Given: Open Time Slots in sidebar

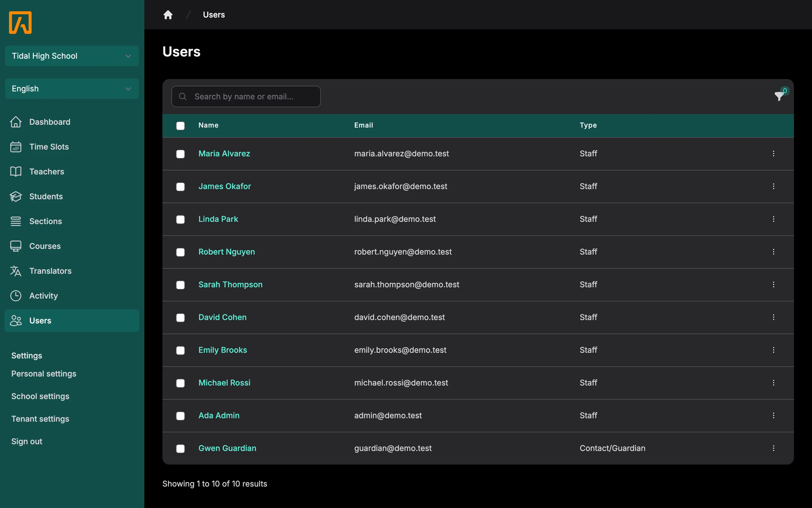Looking at the screenshot, I should tap(72, 147).
